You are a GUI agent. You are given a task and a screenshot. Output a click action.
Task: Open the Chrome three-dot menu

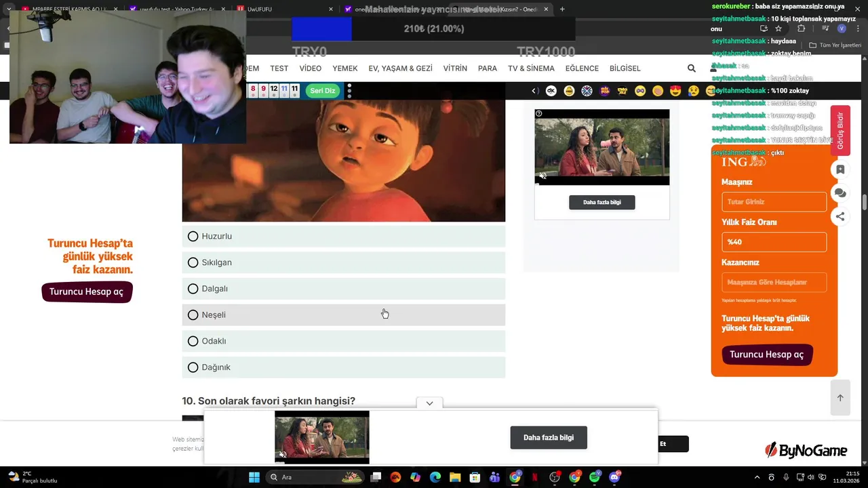coord(856,28)
